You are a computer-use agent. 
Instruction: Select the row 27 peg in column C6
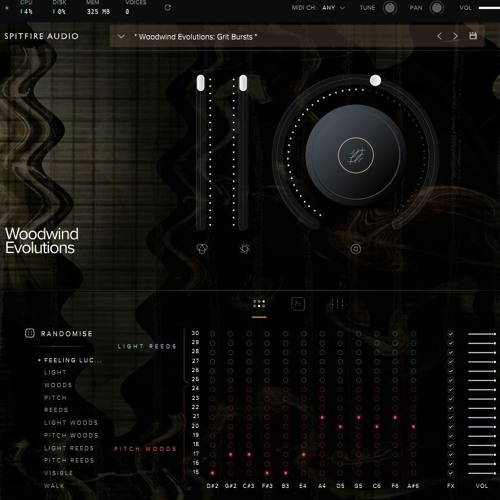pyautogui.click(x=377, y=362)
